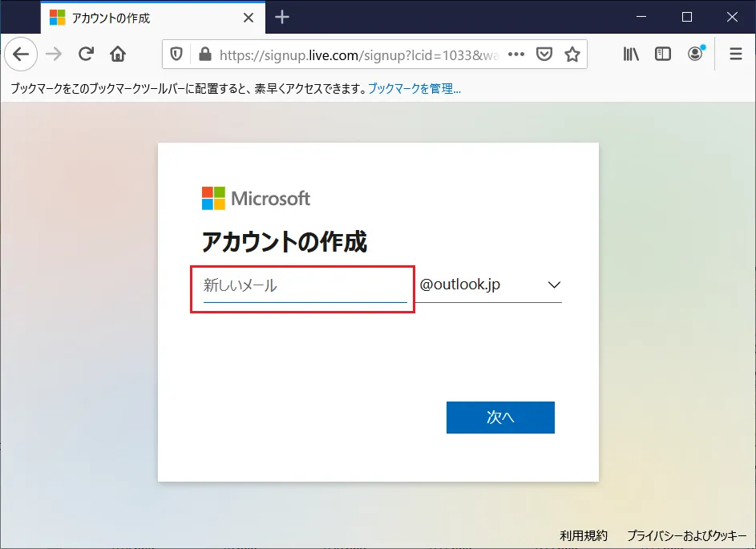The image size is (756, 549).
Task: Open the Firefox account menu
Action: tap(695, 54)
